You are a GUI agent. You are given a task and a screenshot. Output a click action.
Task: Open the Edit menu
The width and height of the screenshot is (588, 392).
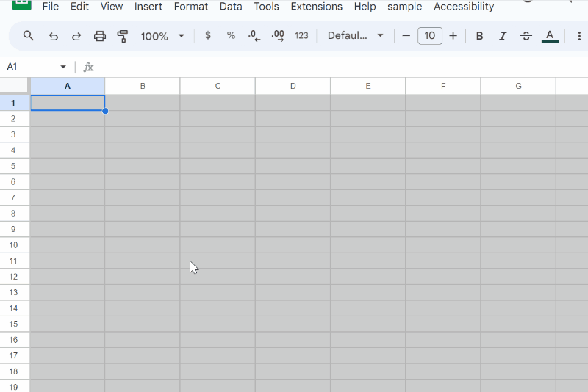tap(79, 7)
